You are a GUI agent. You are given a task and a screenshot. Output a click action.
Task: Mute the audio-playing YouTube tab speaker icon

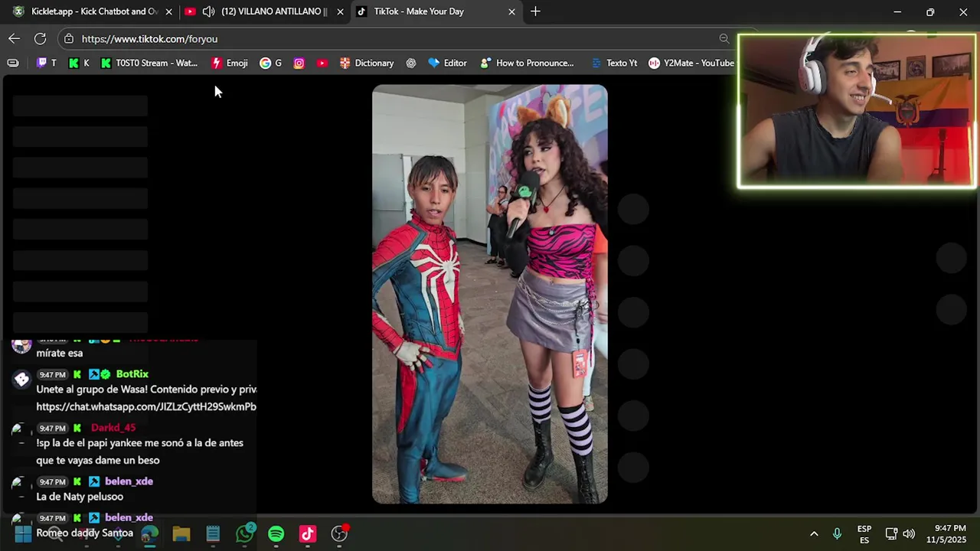208,11
